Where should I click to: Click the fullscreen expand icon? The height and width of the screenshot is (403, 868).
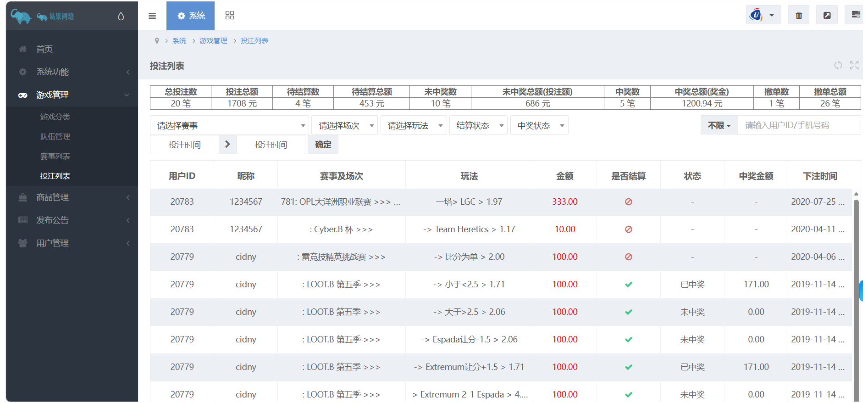pyautogui.click(x=854, y=66)
